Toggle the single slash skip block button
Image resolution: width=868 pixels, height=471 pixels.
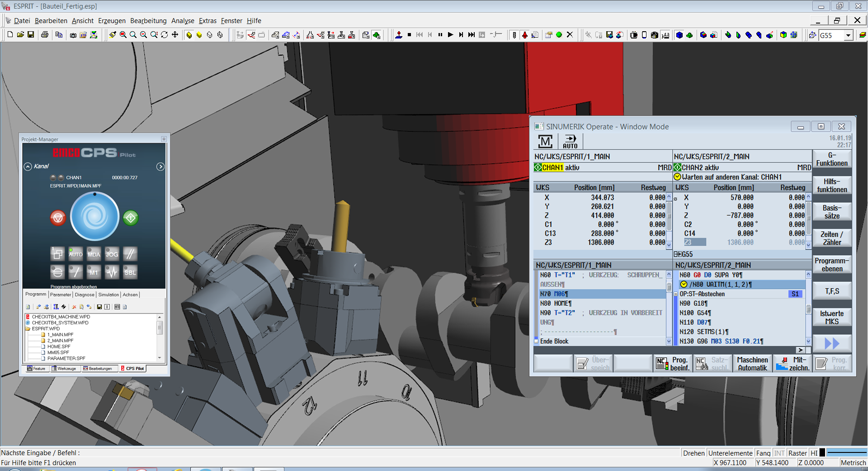pyautogui.click(x=75, y=272)
